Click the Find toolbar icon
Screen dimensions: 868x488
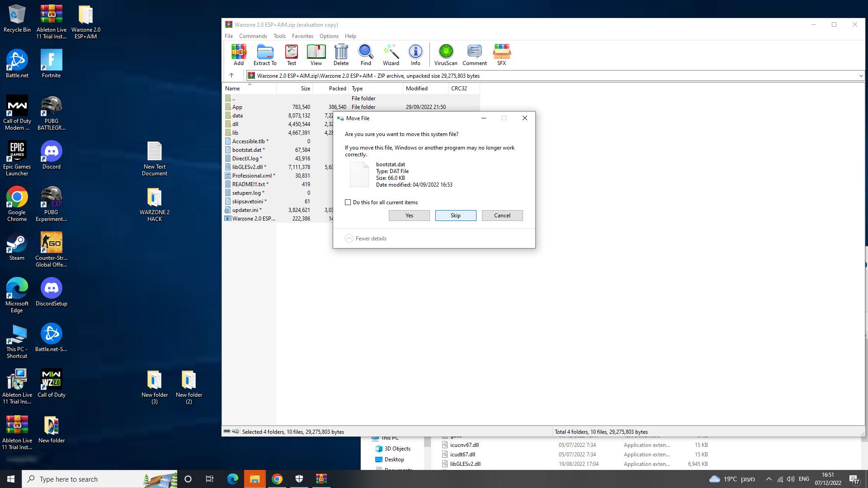[x=366, y=55]
